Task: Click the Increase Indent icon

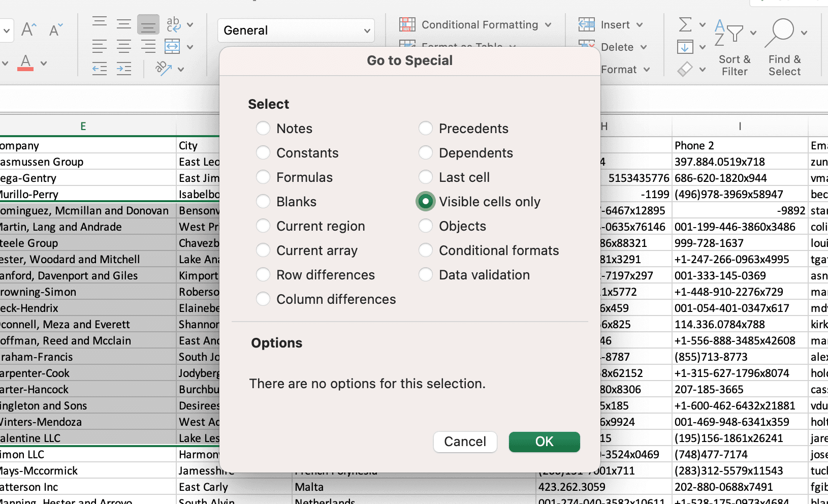Action: 123,69
